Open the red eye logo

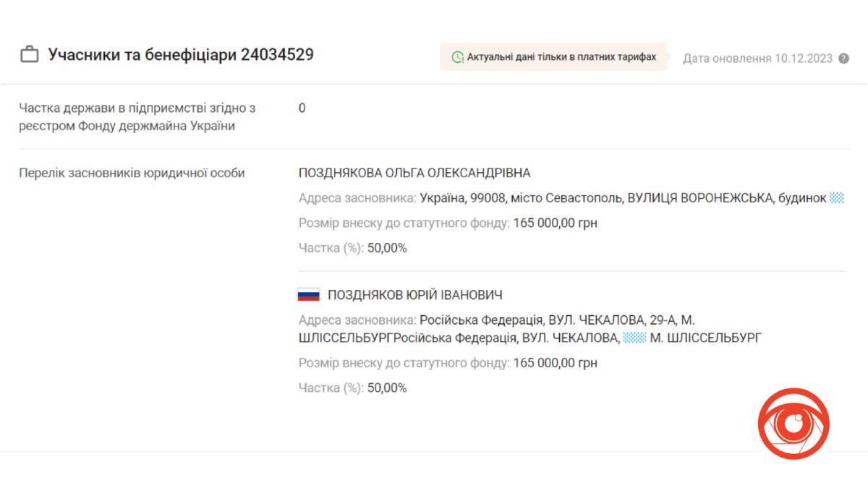point(793,424)
